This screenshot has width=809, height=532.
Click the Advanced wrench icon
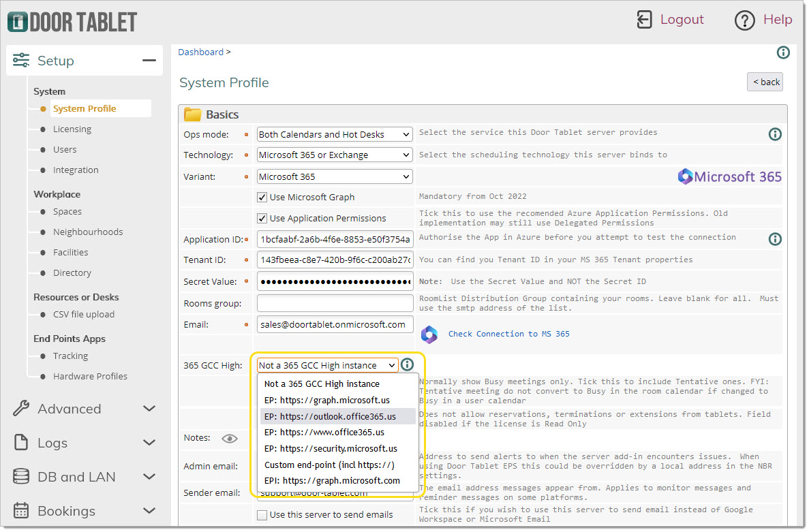coord(21,408)
